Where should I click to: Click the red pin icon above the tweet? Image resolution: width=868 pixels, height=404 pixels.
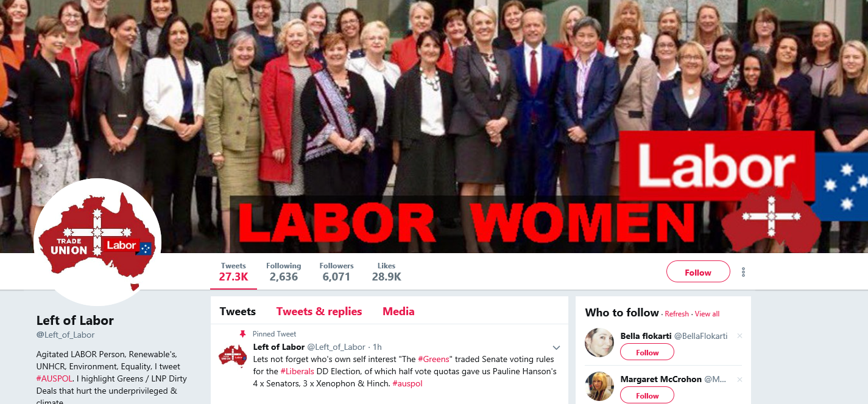242,334
